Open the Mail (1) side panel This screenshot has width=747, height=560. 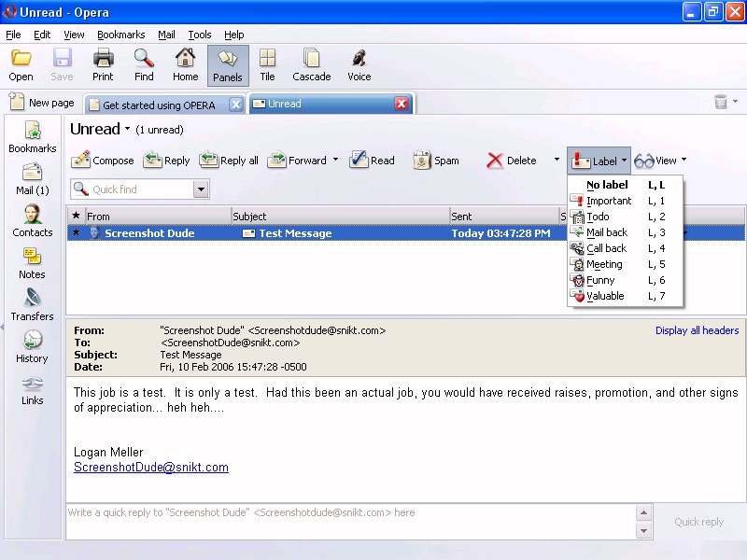pyautogui.click(x=33, y=179)
